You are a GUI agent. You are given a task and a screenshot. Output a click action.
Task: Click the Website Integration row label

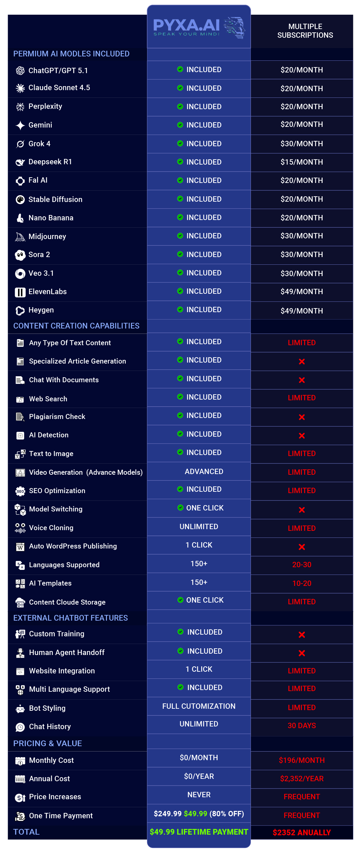(x=62, y=671)
